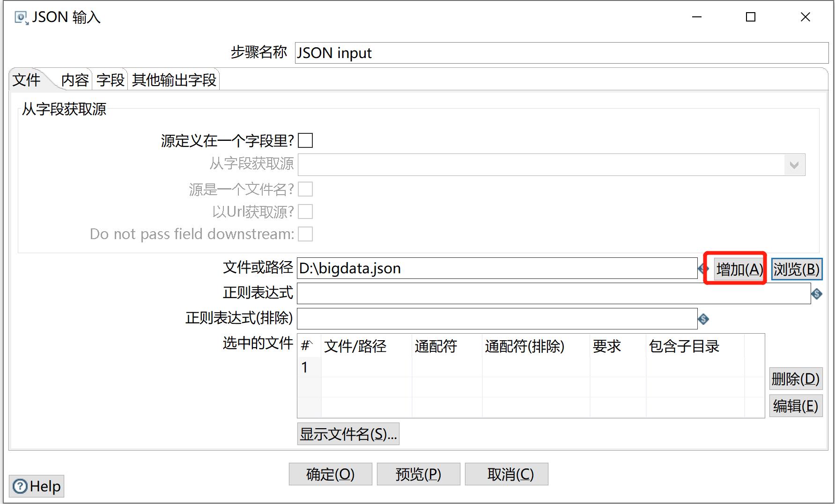Click 编辑(E) button
The width and height of the screenshot is (835, 504).
(x=796, y=406)
